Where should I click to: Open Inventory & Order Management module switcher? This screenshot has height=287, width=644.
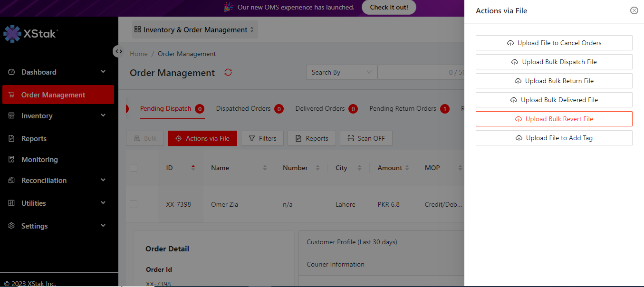point(194,30)
